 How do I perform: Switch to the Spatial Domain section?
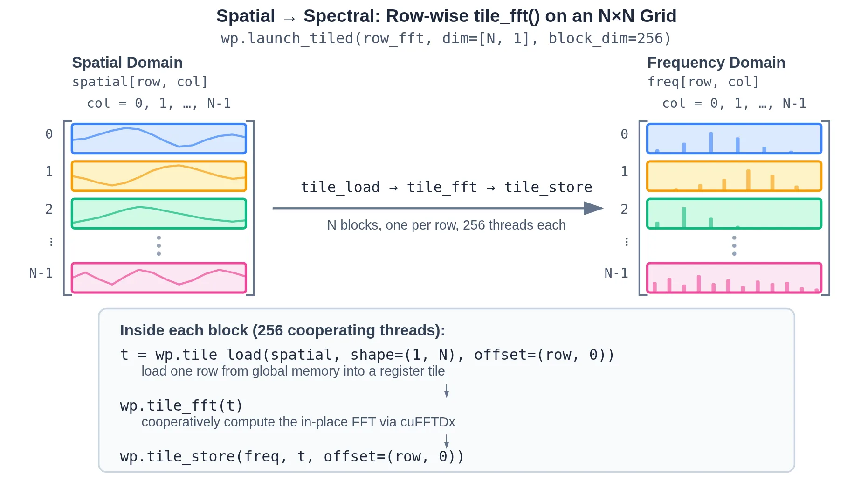click(x=127, y=62)
